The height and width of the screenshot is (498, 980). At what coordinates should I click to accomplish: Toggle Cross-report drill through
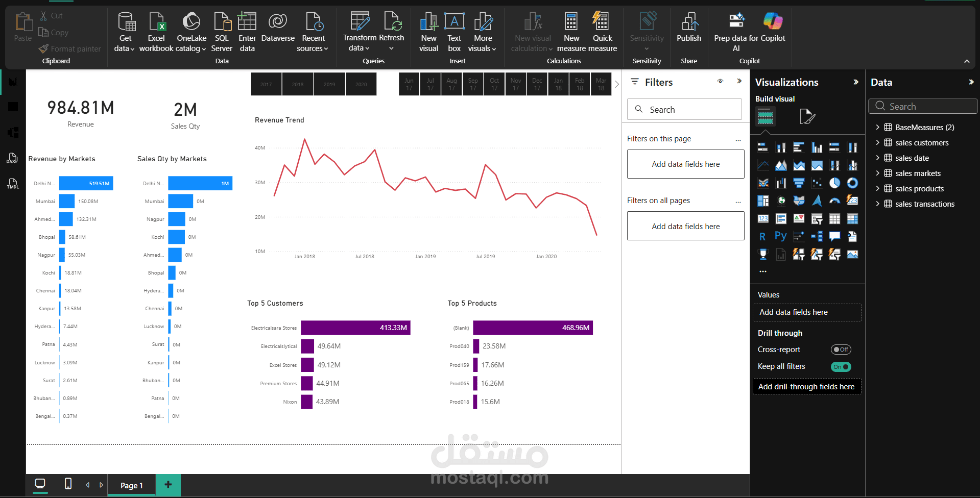[x=841, y=350]
